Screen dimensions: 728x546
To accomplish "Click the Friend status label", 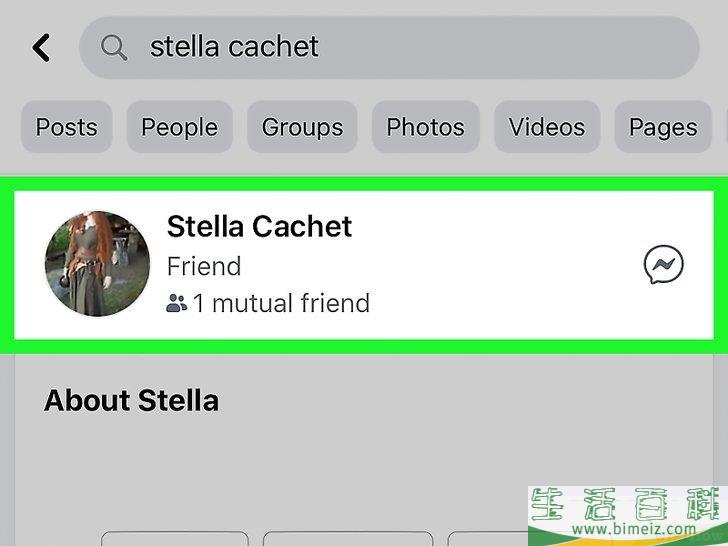I will tap(204, 266).
